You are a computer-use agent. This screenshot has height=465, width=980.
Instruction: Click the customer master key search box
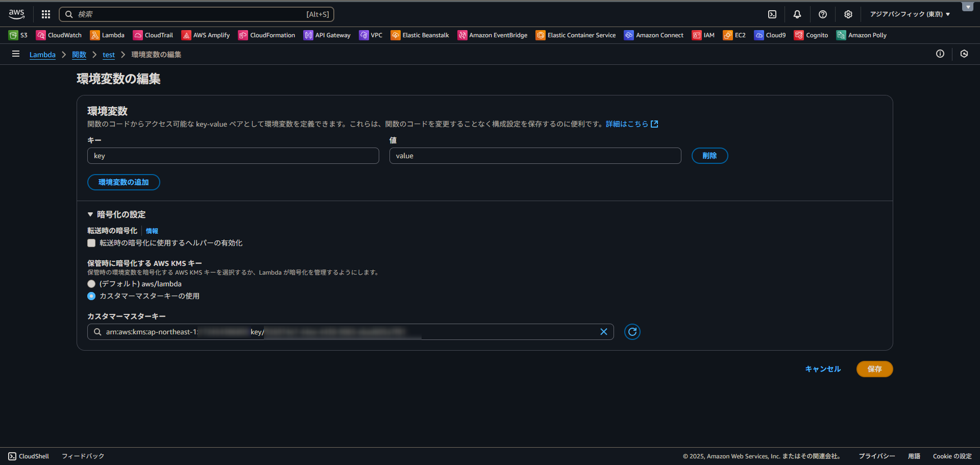pyautogui.click(x=347, y=332)
